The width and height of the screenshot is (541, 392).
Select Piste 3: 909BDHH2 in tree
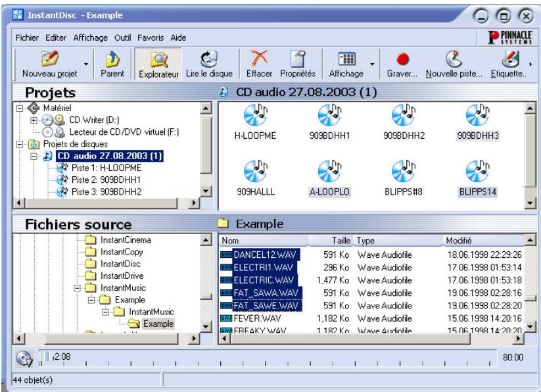click(106, 192)
